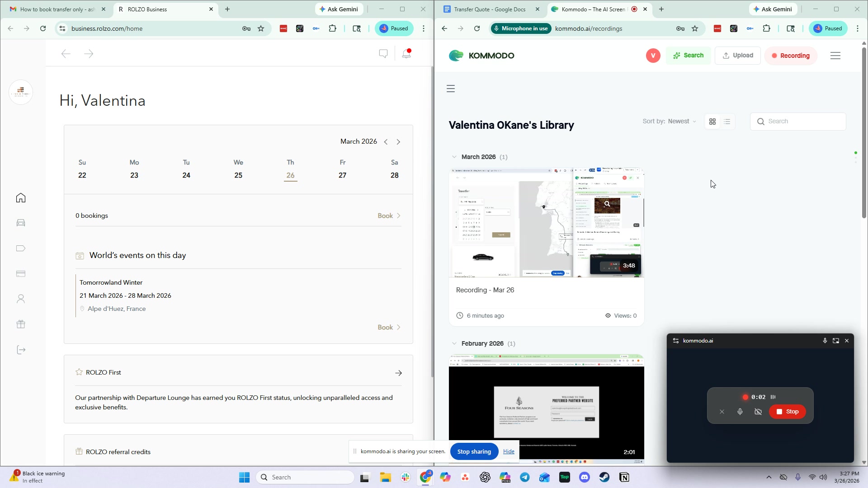Collapse the March 2026 recordings group
Viewport: 868px width, 488px height.
tap(454, 157)
